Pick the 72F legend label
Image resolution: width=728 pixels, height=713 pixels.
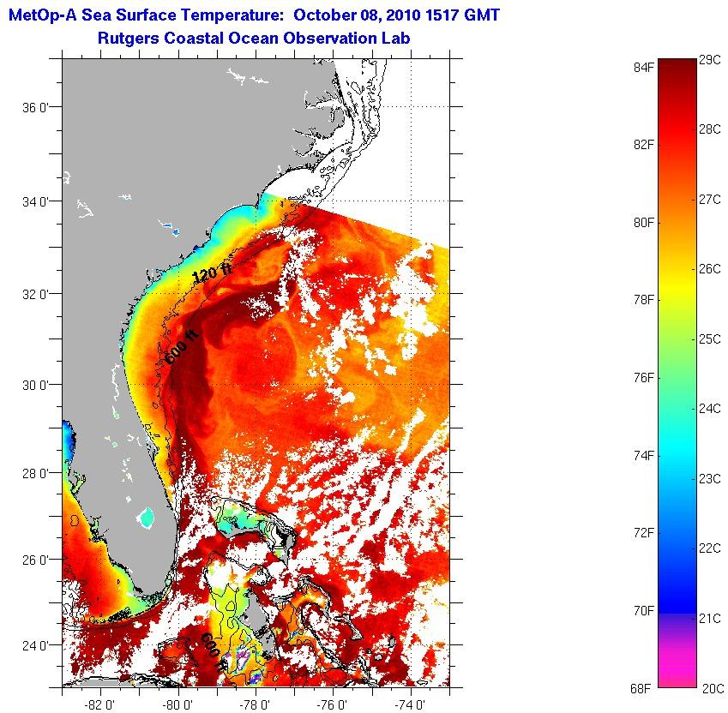coord(643,533)
